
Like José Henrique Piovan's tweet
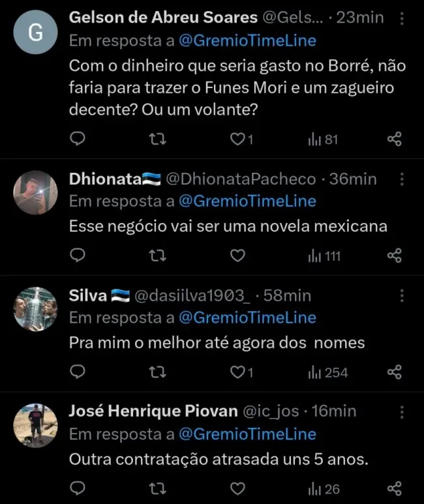[238, 488]
